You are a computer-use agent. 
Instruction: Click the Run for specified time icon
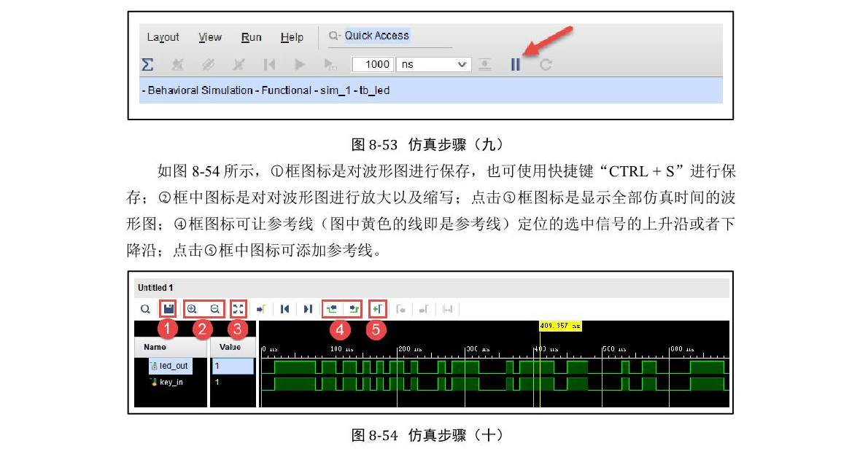[x=330, y=65]
